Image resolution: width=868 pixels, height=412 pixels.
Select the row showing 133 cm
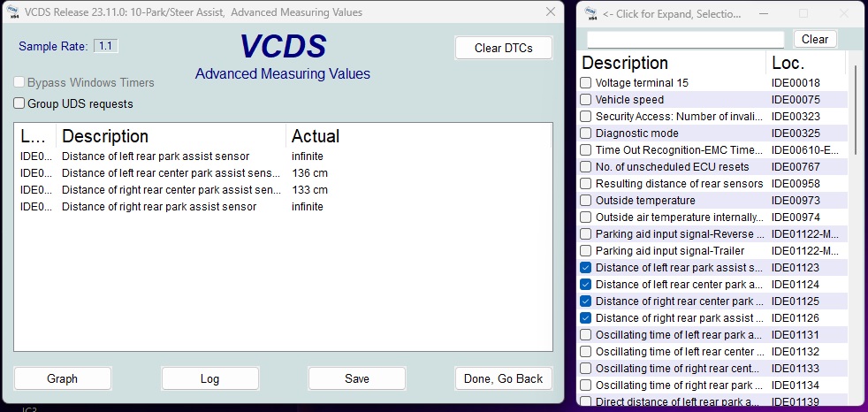[283, 190]
